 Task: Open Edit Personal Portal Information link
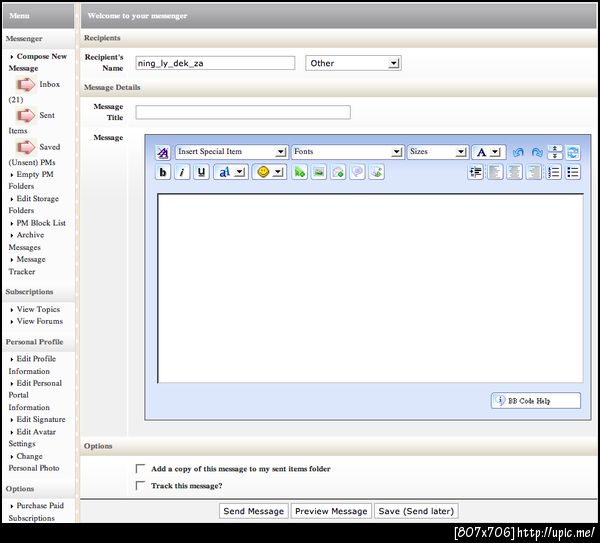(x=35, y=395)
